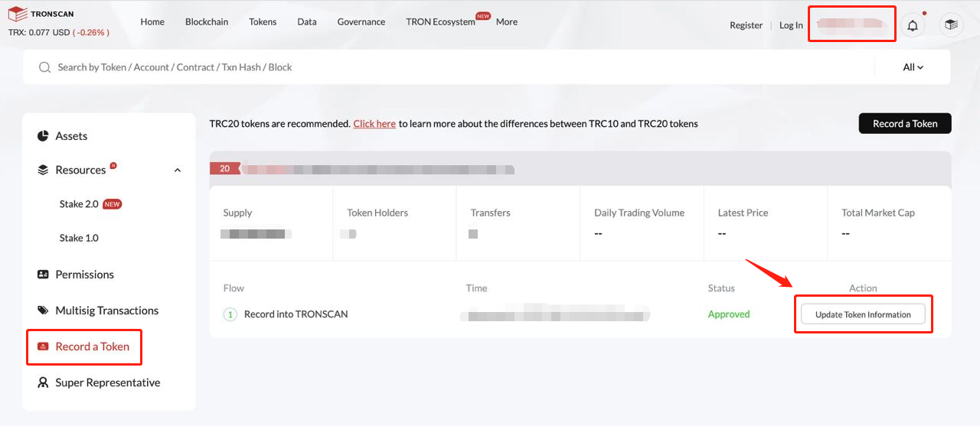Click the step 1 circle icon
Screen dimensions: 980x426
click(x=230, y=314)
